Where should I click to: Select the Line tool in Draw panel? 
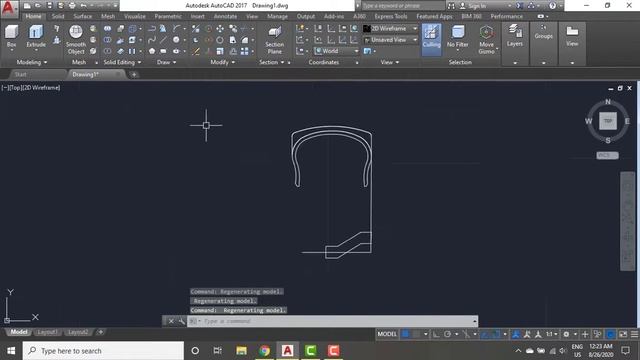(163, 40)
